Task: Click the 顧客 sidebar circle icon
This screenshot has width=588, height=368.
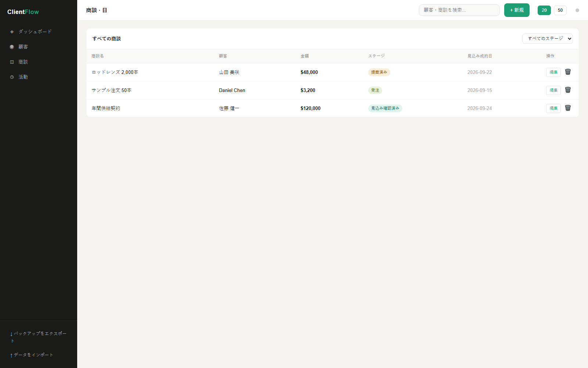Action: click(12, 47)
